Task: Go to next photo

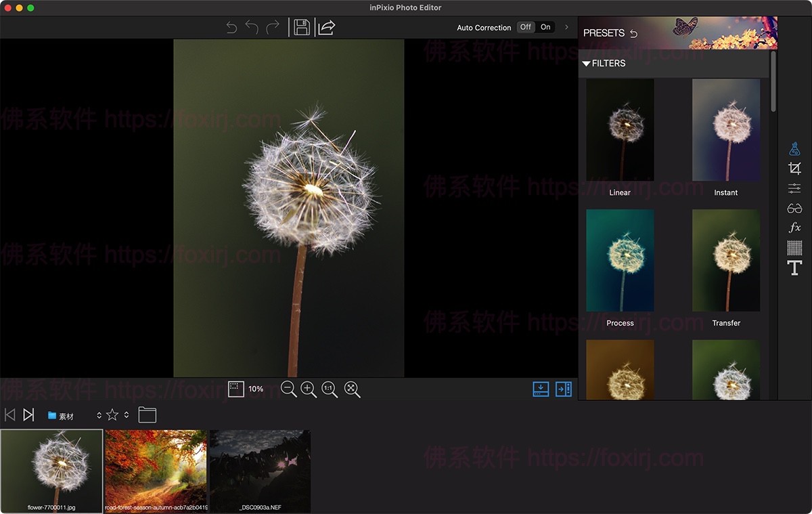Action: click(x=28, y=414)
